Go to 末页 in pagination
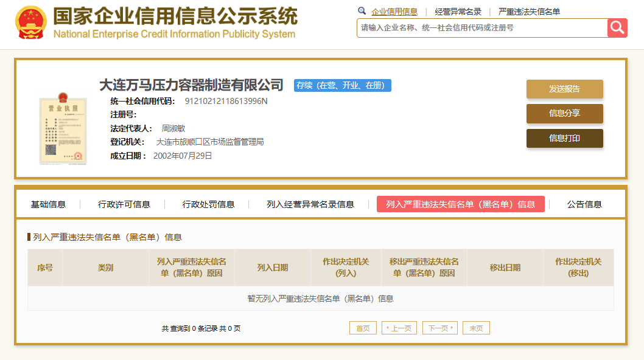Image resolution: width=644 pixels, height=360 pixels. point(476,328)
